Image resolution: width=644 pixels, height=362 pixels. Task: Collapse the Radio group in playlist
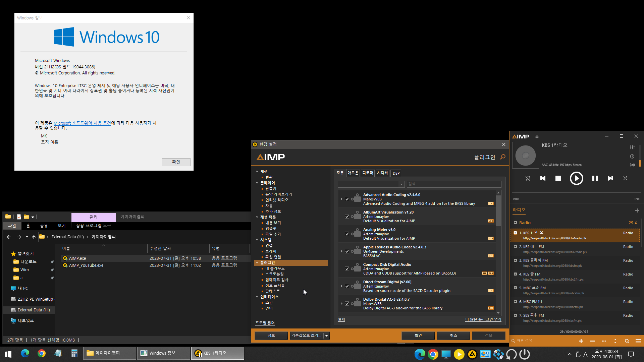[636, 223]
